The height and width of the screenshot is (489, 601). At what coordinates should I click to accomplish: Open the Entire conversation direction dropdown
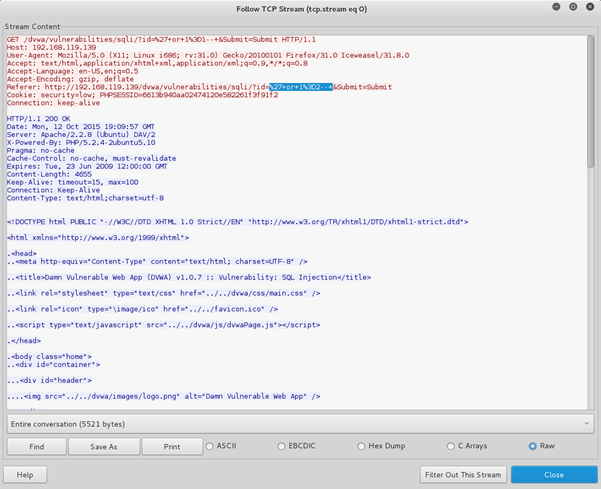click(299, 425)
